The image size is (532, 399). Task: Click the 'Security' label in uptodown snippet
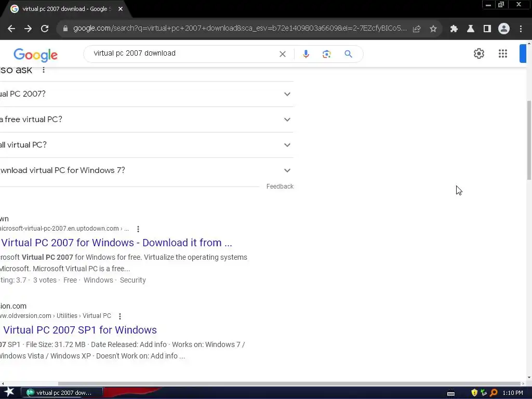[x=132, y=280]
